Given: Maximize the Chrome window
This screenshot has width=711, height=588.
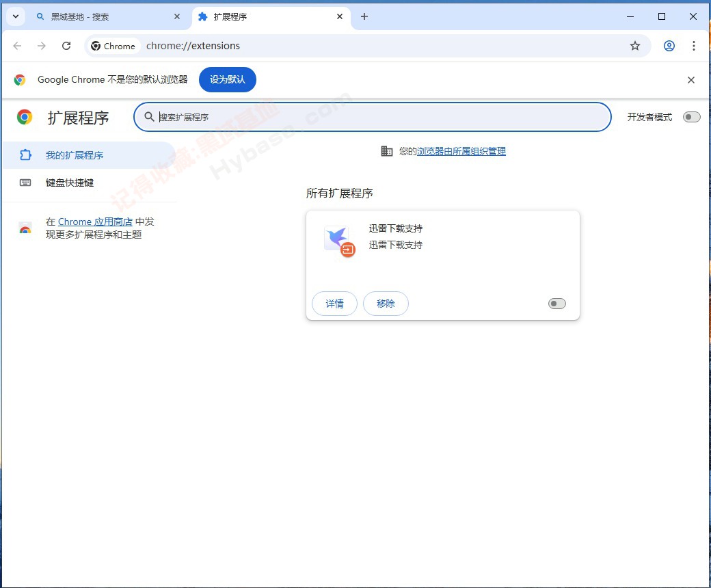Looking at the screenshot, I should coord(662,17).
